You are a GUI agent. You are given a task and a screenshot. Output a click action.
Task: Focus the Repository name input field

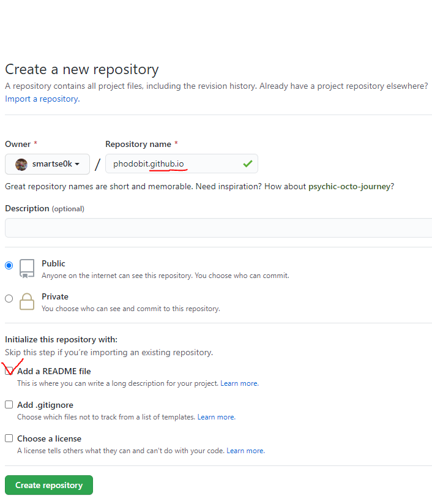pyautogui.click(x=182, y=164)
